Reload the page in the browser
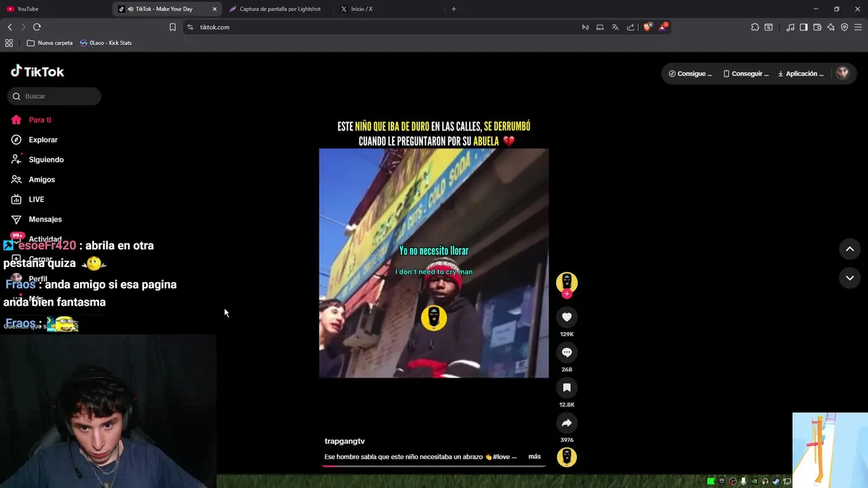Screen dimensions: 868x488 [37, 27]
